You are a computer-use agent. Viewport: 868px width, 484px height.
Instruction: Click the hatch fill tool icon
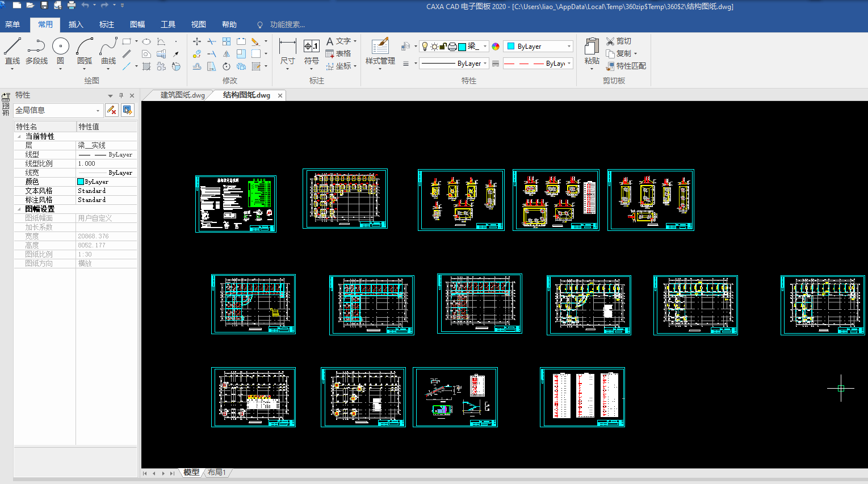pyautogui.click(x=146, y=66)
